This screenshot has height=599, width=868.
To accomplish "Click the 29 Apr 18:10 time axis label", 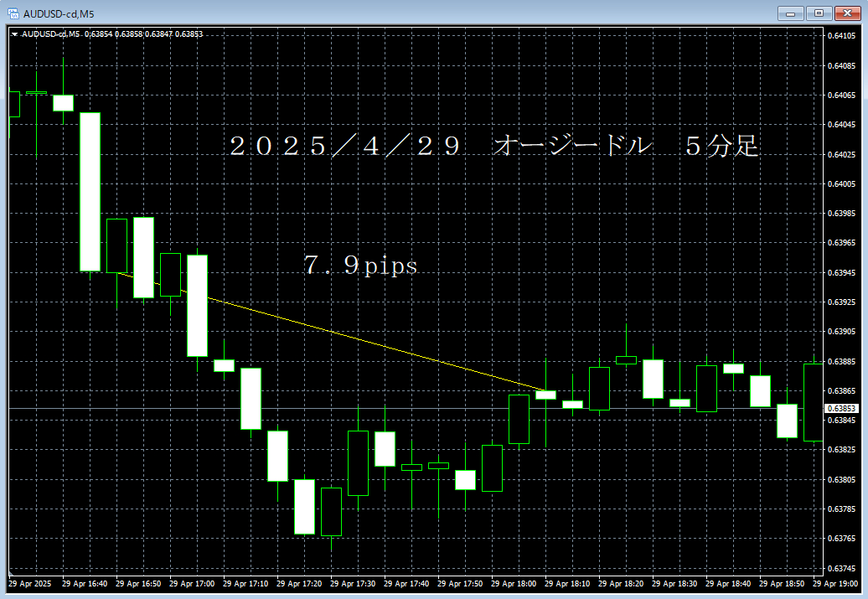I will pyautogui.click(x=567, y=583).
